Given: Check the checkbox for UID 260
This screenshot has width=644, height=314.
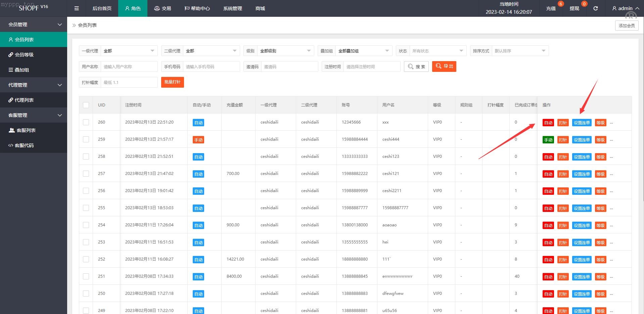Looking at the screenshot, I should tap(86, 122).
